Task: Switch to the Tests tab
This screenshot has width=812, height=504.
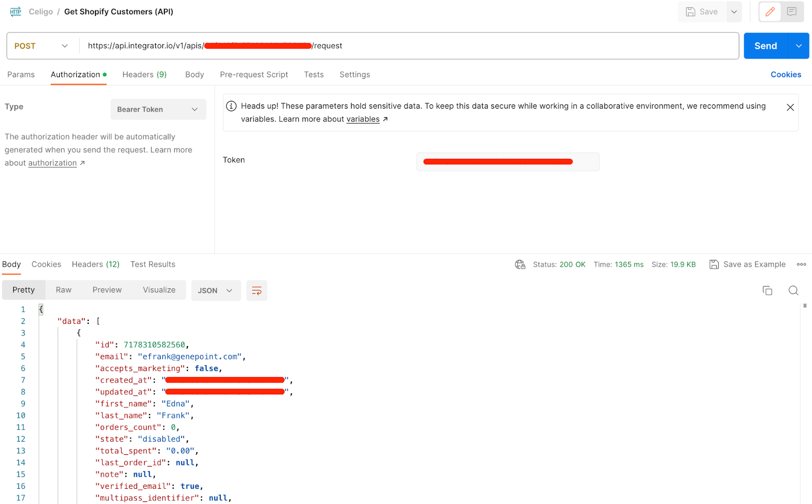Action: coord(313,75)
